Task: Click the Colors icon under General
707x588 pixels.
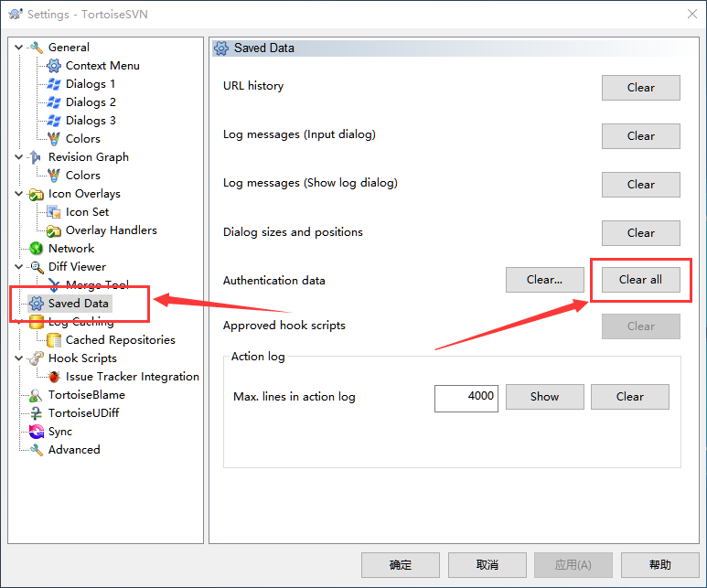Action: (54, 139)
